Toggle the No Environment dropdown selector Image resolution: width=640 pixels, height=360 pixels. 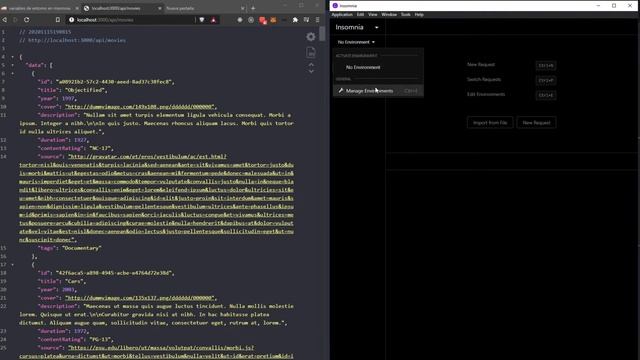(x=356, y=42)
